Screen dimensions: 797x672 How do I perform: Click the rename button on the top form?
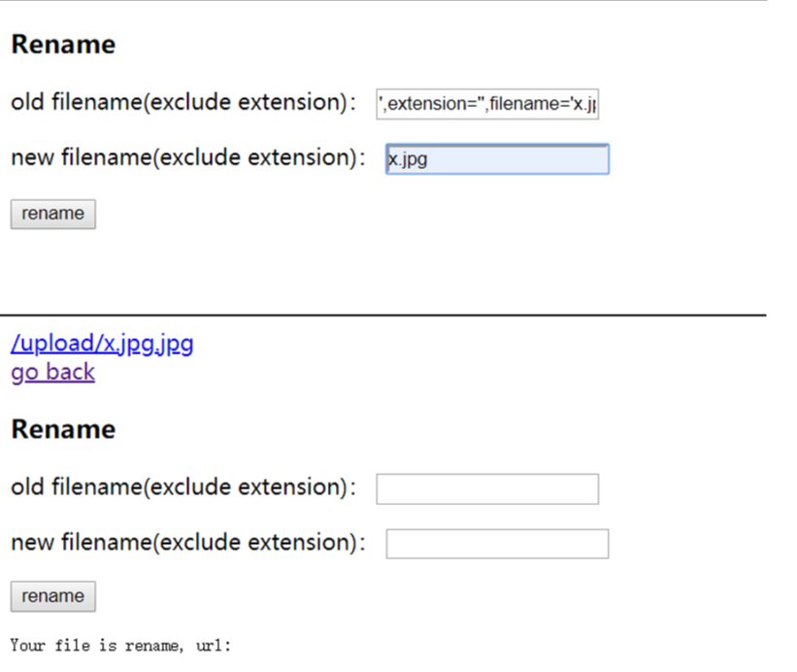point(52,214)
